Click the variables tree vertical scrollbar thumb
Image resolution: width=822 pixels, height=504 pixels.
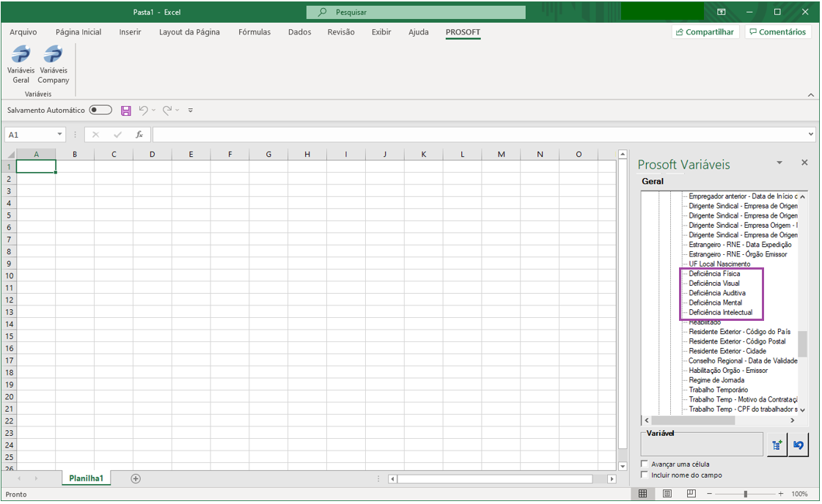point(802,344)
